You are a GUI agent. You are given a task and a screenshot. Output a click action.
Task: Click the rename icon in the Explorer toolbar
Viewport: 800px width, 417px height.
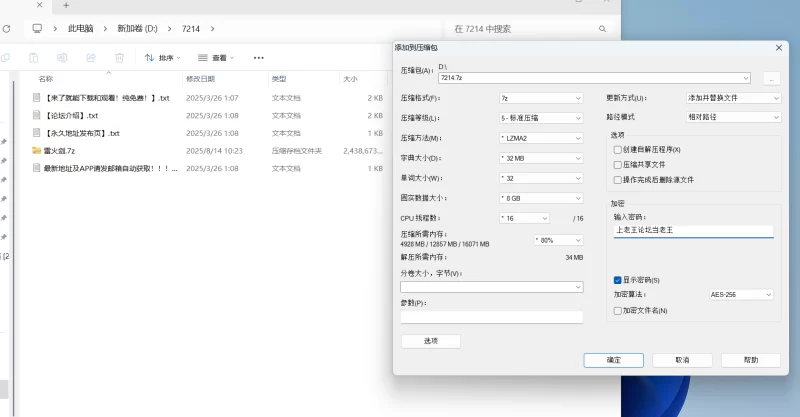pos(62,58)
